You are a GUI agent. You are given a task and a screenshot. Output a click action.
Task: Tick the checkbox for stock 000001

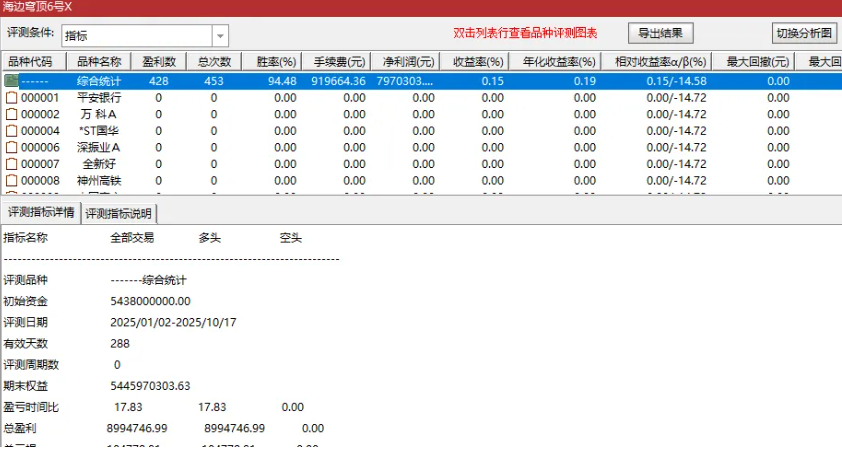pos(11,98)
